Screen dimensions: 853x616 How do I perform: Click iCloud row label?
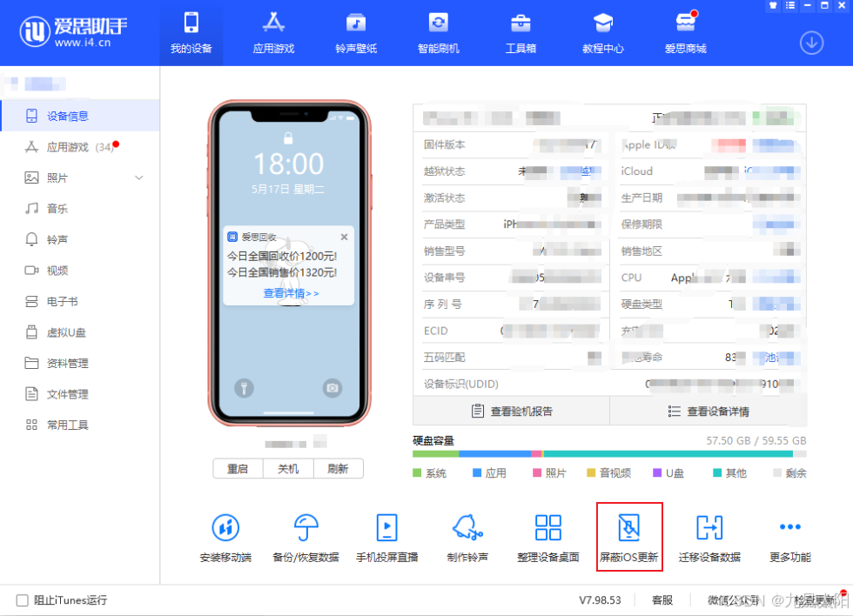pyautogui.click(x=637, y=171)
